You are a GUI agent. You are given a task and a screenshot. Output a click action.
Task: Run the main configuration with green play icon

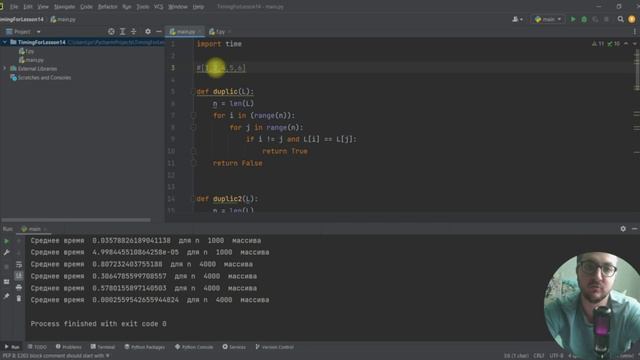coord(573,19)
